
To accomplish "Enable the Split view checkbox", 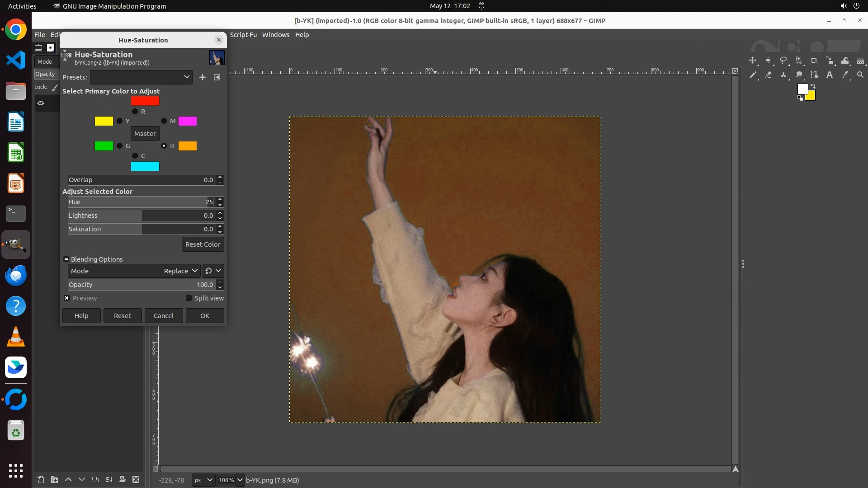I will 189,298.
